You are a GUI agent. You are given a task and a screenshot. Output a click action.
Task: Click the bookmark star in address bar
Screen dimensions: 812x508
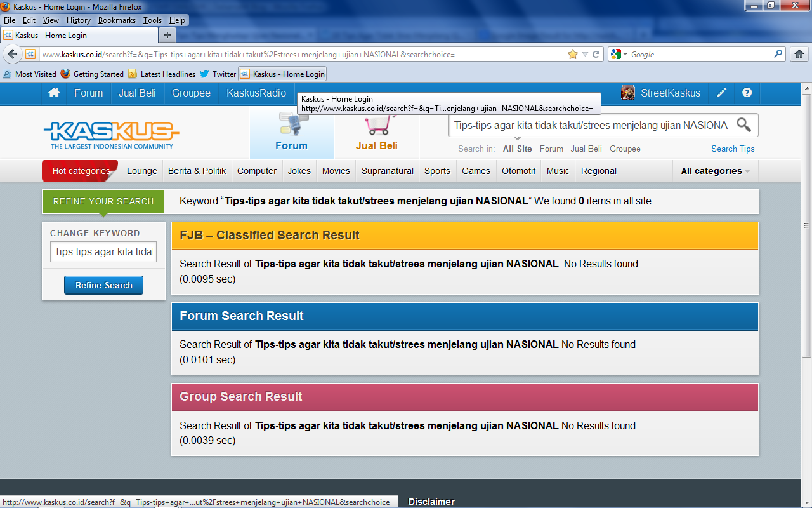pyautogui.click(x=573, y=55)
